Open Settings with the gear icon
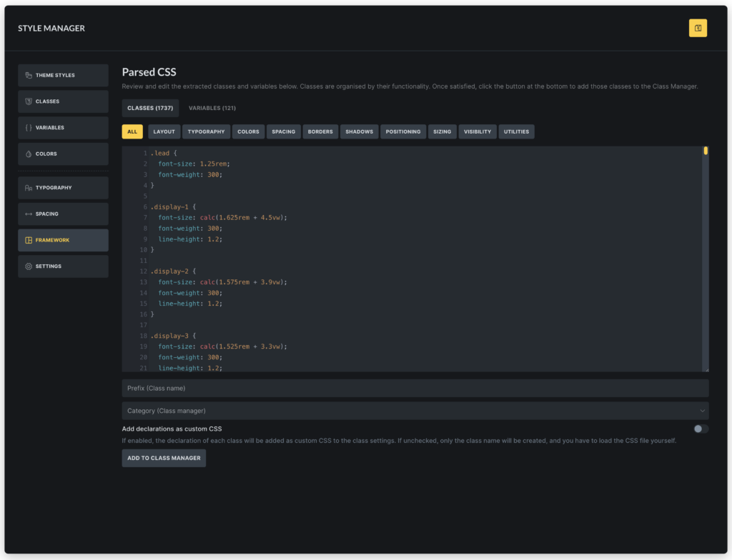 [30, 266]
